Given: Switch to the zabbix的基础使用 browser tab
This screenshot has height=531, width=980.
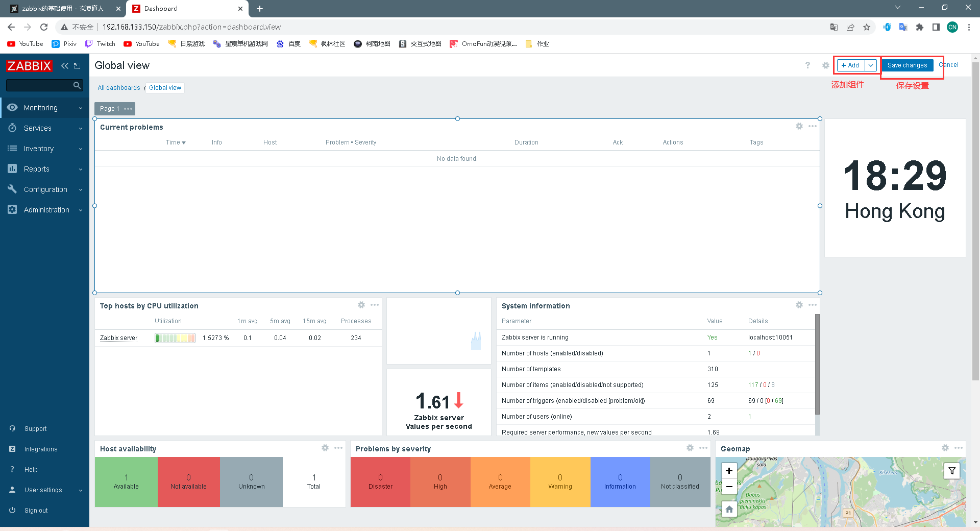Looking at the screenshot, I should click(61, 9).
